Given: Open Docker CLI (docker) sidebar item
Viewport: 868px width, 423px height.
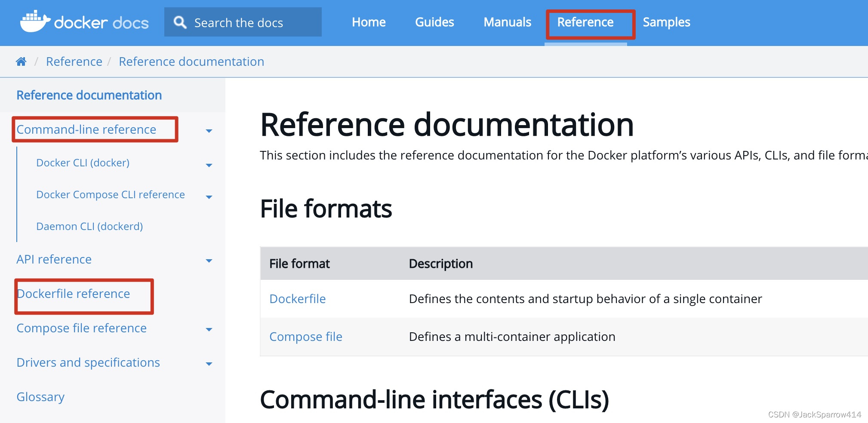Looking at the screenshot, I should (83, 163).
